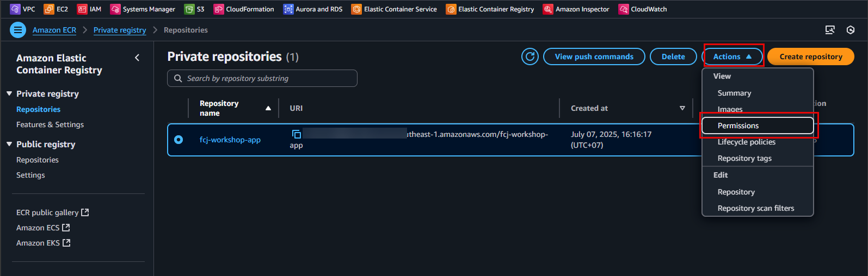Open the Aurora and RDS shortcut icon
868x276 pixels.
[288, 9]
